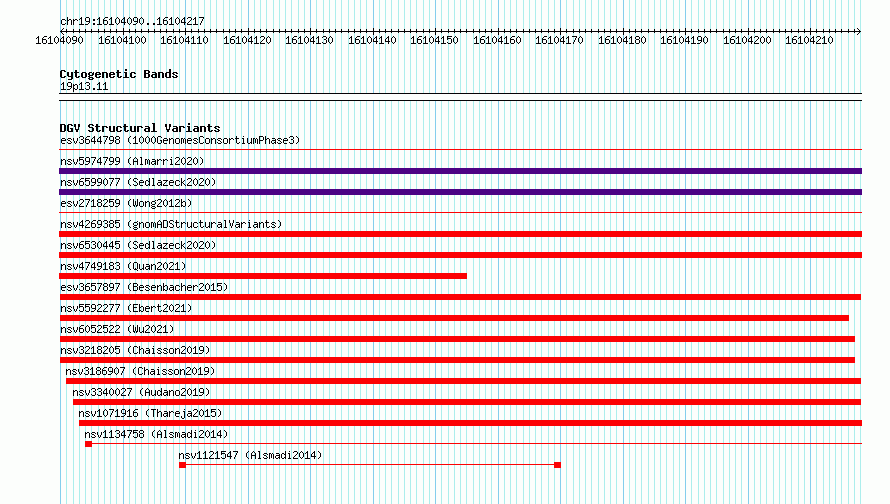Select the nsv1071916 (Thareja2015) label
890x504 pixels.
(x=150, y=413)
